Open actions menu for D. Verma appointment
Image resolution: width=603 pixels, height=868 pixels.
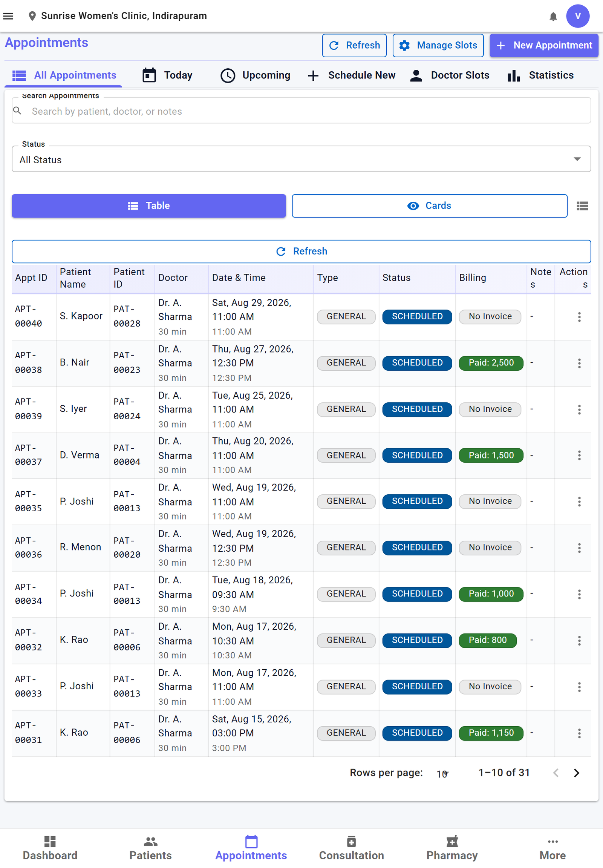[579, 455]
